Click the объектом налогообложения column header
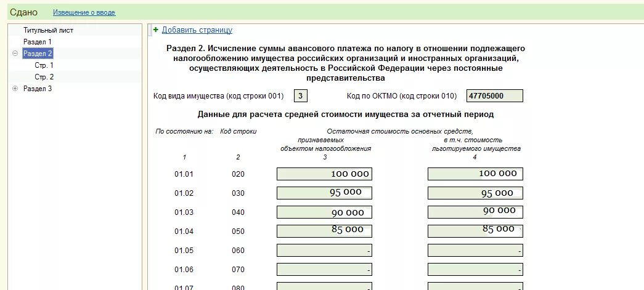 [325, 149]
